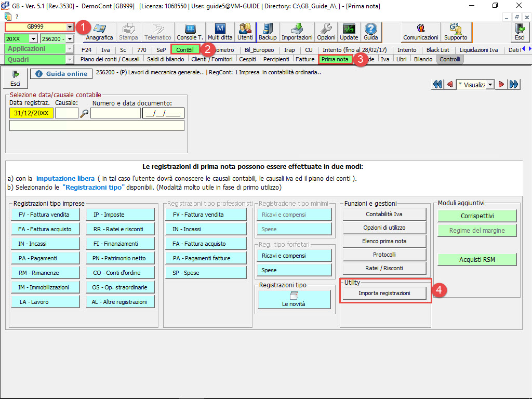This screenshot has height=399, width=532.
Task: Click the Multi ditta icon
Action: 220,32
